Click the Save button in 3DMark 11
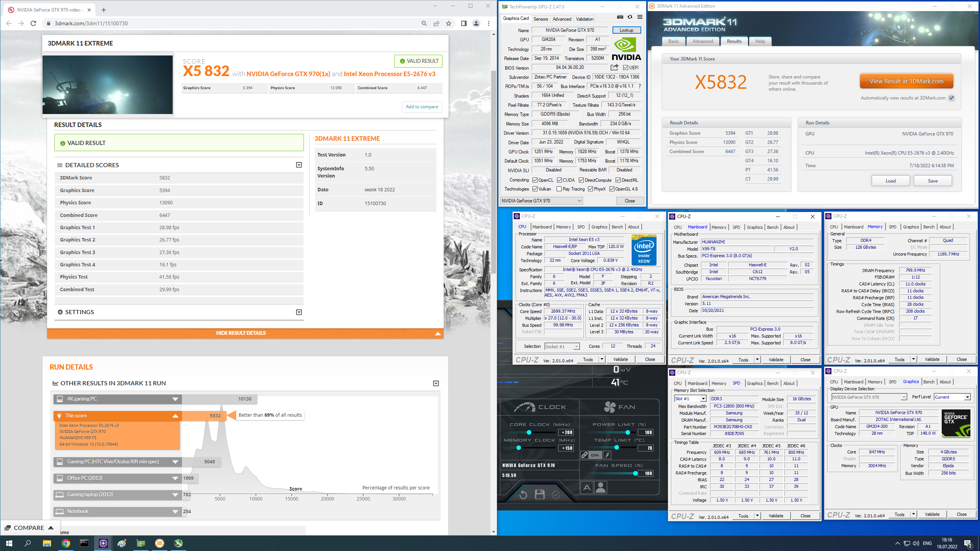Screen dimensions: 980x551 pos(933,181)
